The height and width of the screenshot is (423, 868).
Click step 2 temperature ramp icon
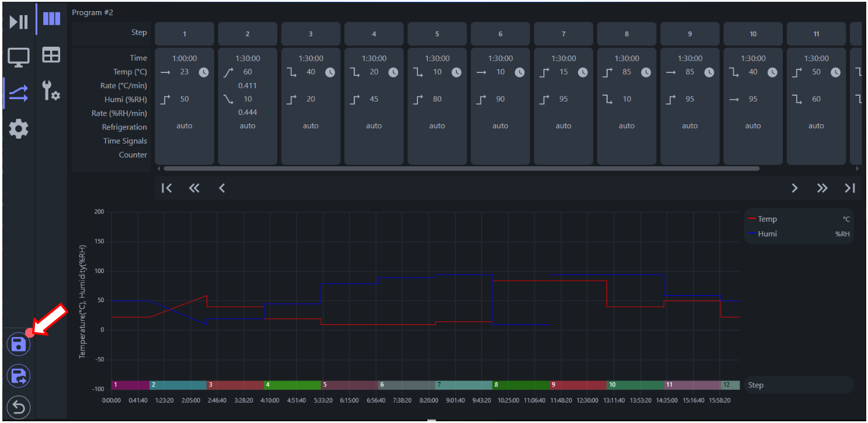(x=228, y=72)
